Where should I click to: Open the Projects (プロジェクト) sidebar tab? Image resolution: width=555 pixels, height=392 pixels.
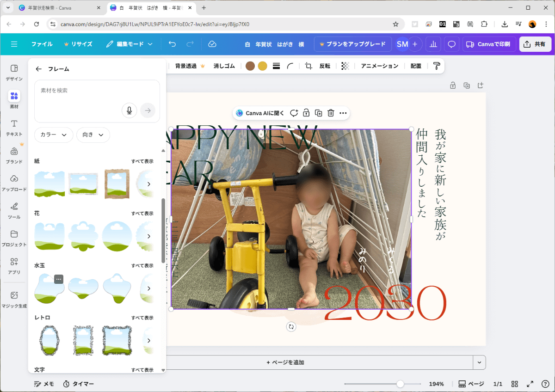(x=14, y=239)
